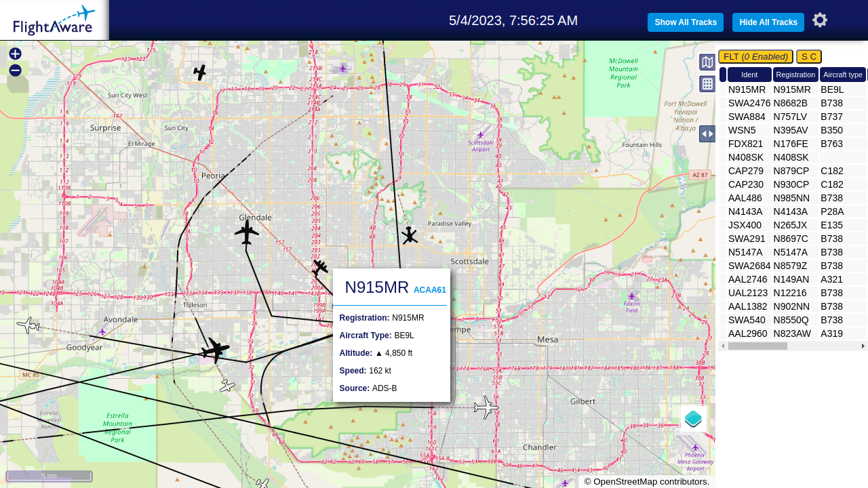The image size is (868, 488).
Task: Open the ACAA61 link in popup
Action: click(430, 290)
